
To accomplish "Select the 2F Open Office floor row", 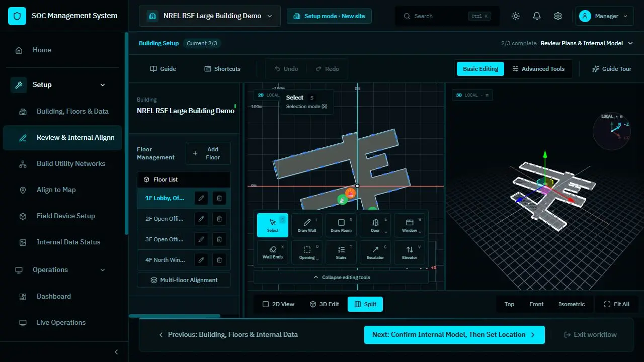I will pos(184,219).
